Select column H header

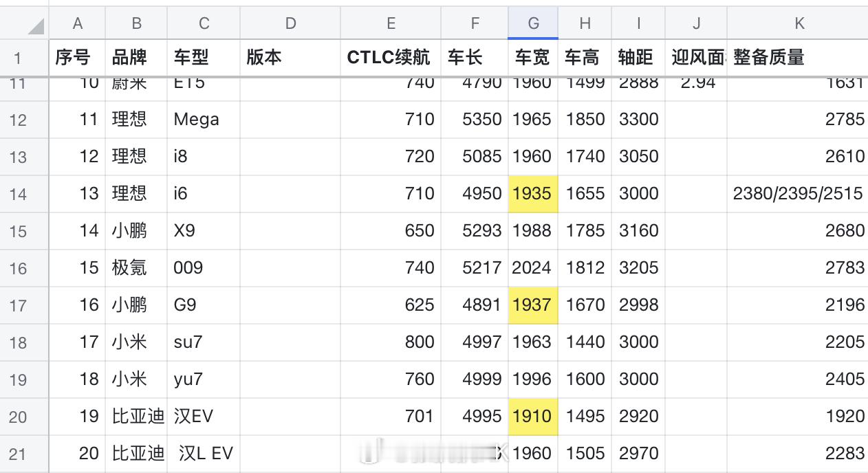tap(585, 23)
